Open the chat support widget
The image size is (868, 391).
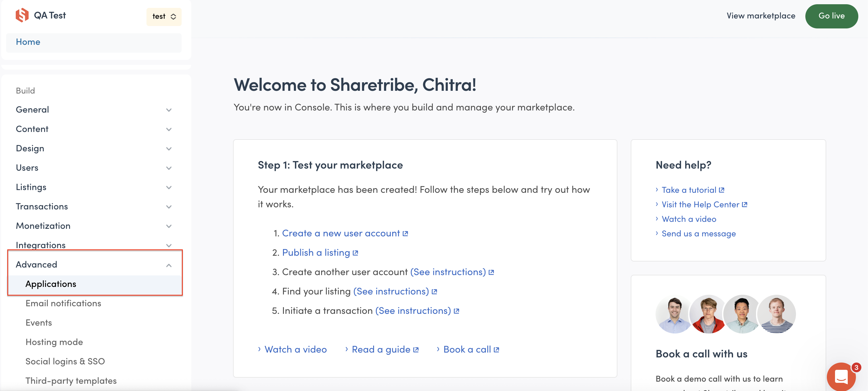[x=841, y=376]
